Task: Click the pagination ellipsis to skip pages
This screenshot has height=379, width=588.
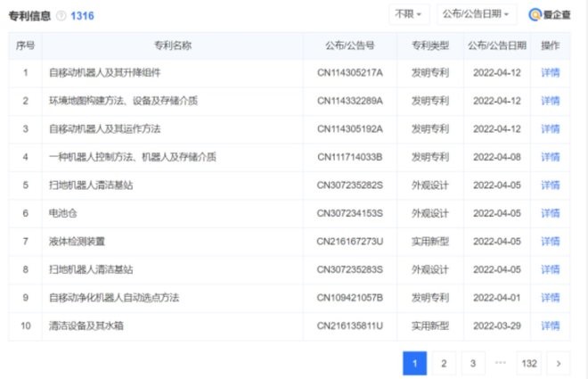Action: pyautogui.click(x=501, y=363)
